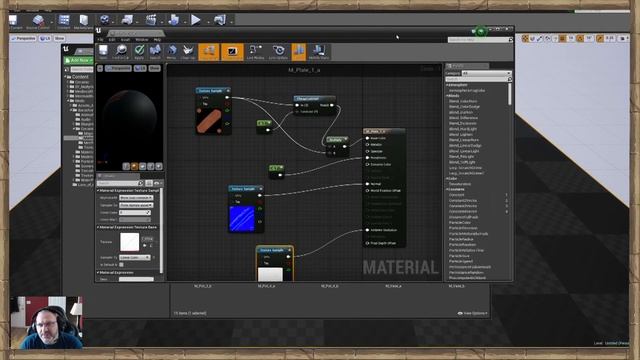Set preview mesh to cylinder shape
Viewport: 640px width, 360px height.
126,166
